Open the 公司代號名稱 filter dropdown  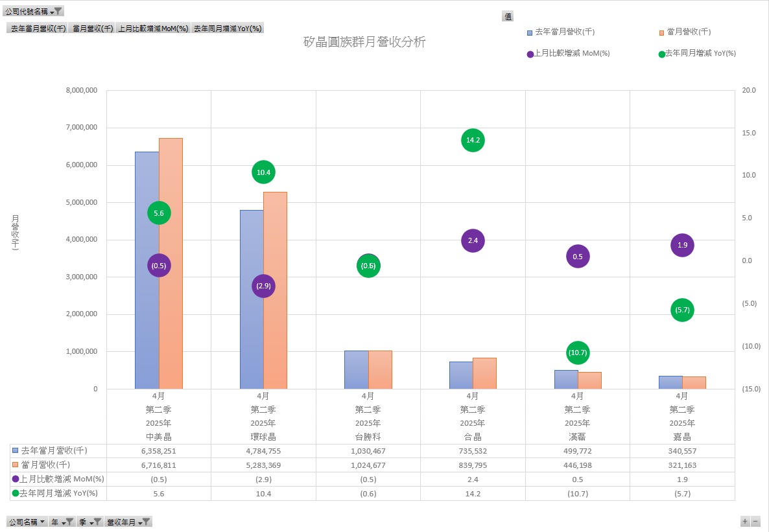(33, 11)
